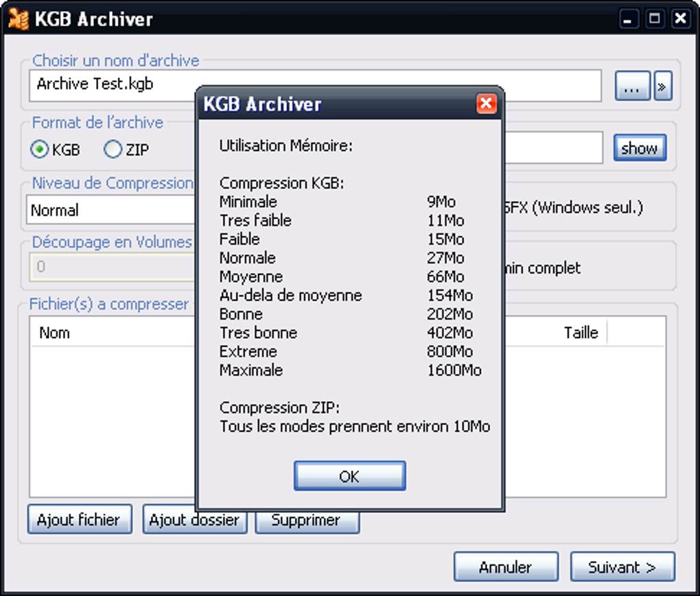Image resolution: width=700 pixels, height=596 pixels.
Task: Open browse button with three dots
Action: point(632,86)
